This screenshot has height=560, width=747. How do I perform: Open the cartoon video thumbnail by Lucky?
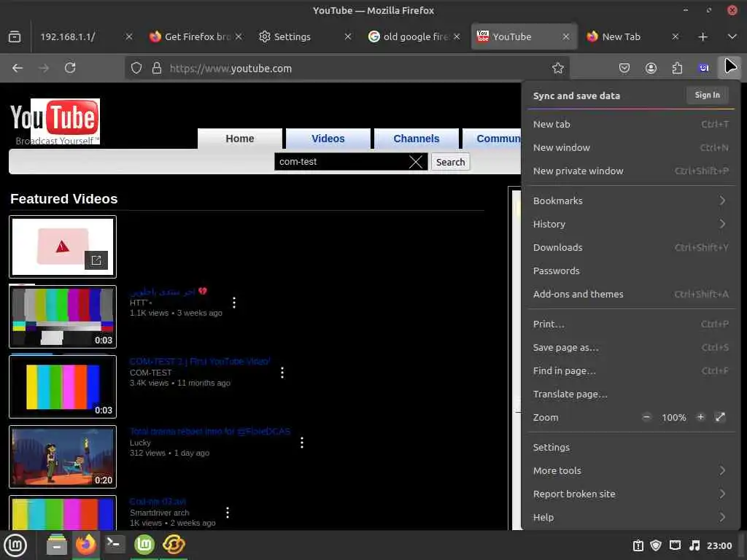[63, 456]
